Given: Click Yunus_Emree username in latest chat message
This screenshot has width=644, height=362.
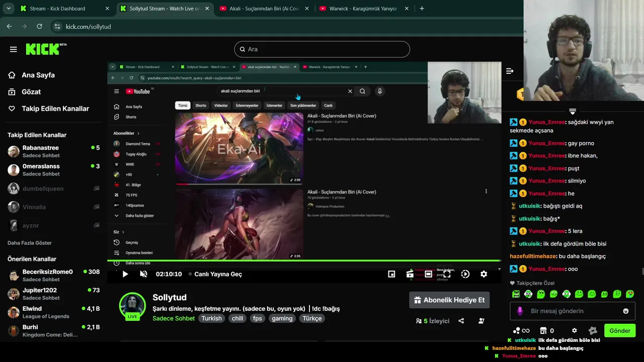Looking at the screenshot, I should tap(547, 269).
